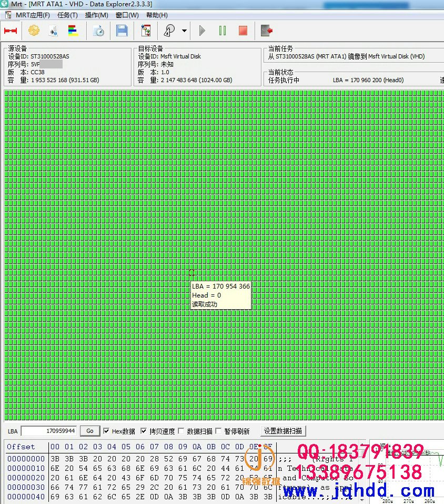Click the document with clock icon
Screen dimensions: 444x504
(98, 31)
